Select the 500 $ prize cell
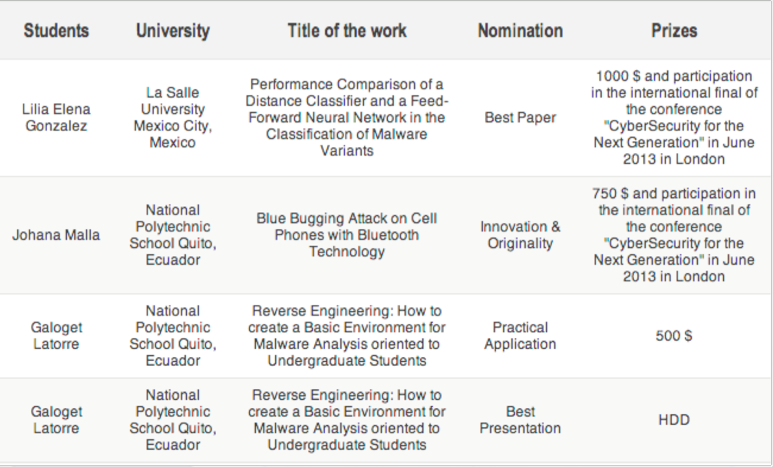Viewport: 773px width, 467px height. pos(674,336)
